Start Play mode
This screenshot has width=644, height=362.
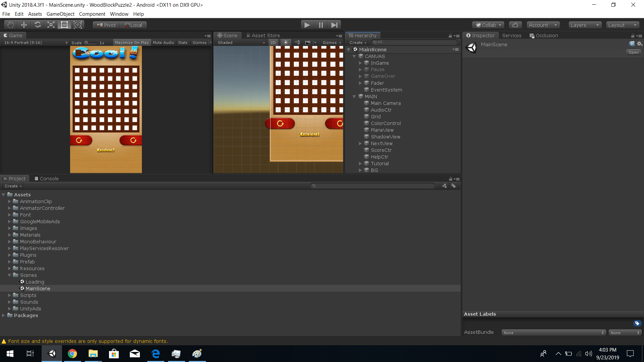click(307, 25)
